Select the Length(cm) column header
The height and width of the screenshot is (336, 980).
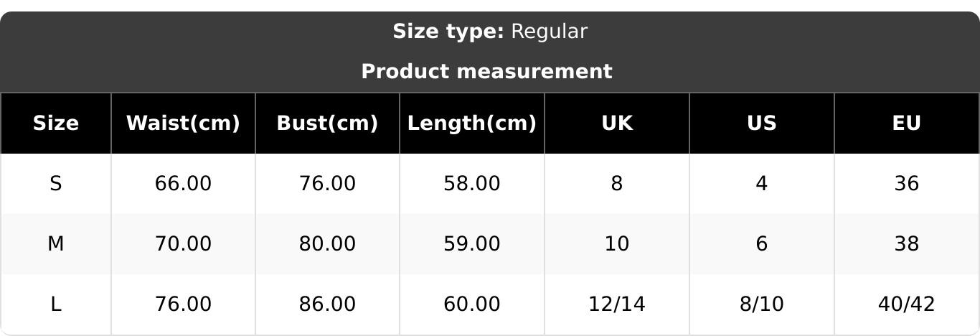coord(471,123)
